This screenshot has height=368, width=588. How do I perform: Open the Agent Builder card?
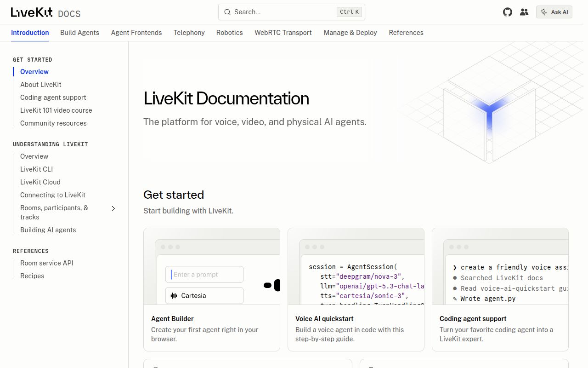(212, 290)
